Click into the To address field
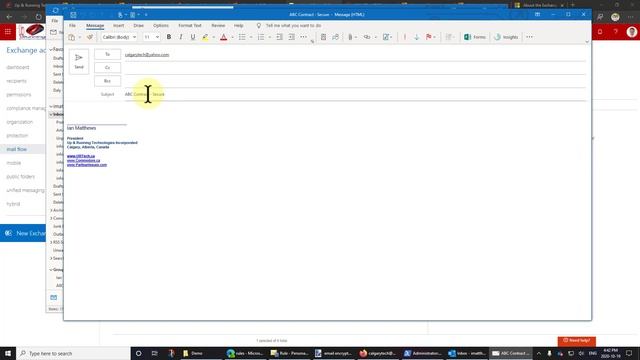The height and width of the screenshot is (360, 640). pyautogui.click(x=355, y=54)
